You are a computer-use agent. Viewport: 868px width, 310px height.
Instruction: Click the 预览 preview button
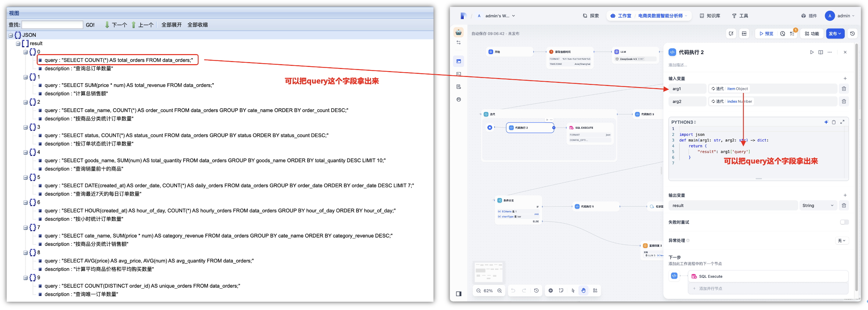point(766,34)
